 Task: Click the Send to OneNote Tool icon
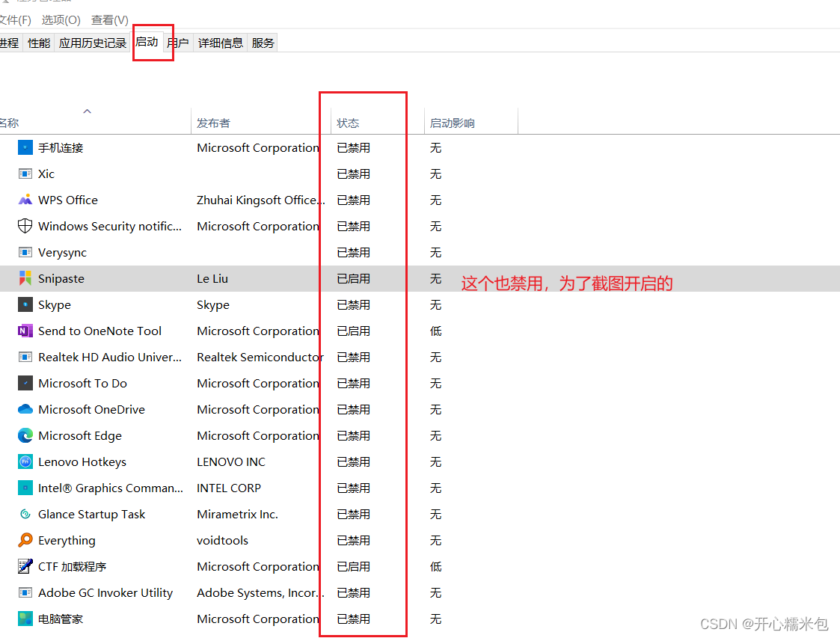click(x=25, y=331)
